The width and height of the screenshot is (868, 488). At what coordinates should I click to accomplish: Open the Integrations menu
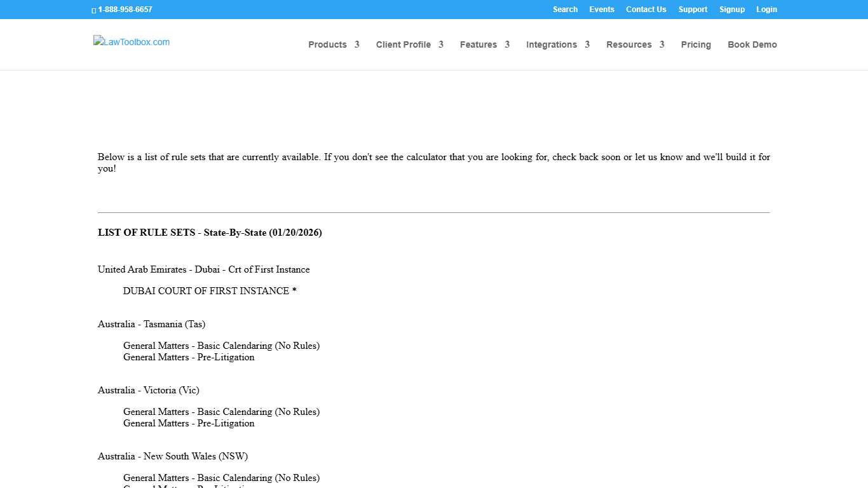(x=551, y=44)
